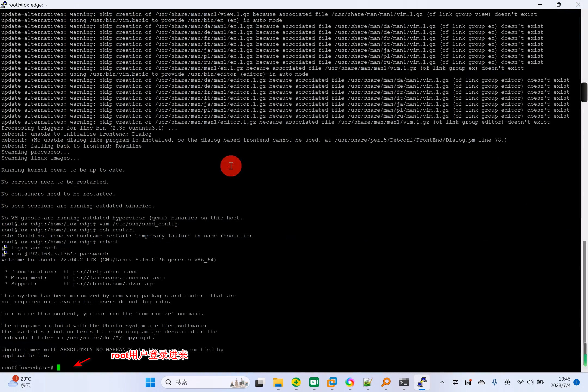This screenshot has width=588, height=392.
Task: Click the 'vim /etc/ssh/sshd_config' command text
Action: 138,224
